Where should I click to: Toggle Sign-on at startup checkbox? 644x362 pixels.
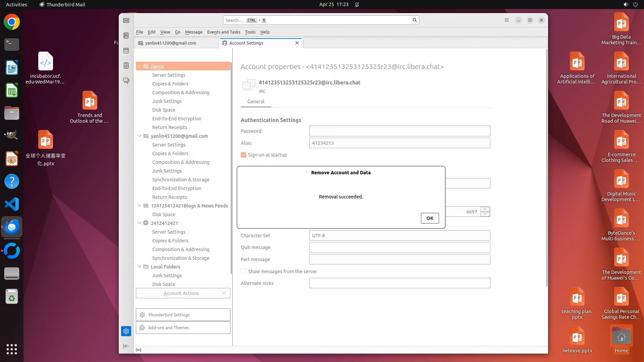click(244, 155)
